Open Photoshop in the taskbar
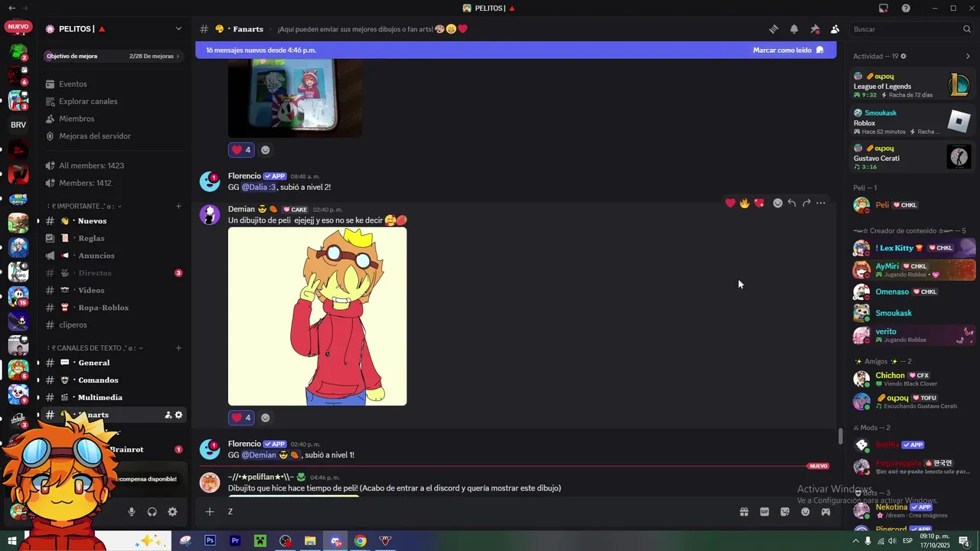980x551 pixels. click(211, 541)
